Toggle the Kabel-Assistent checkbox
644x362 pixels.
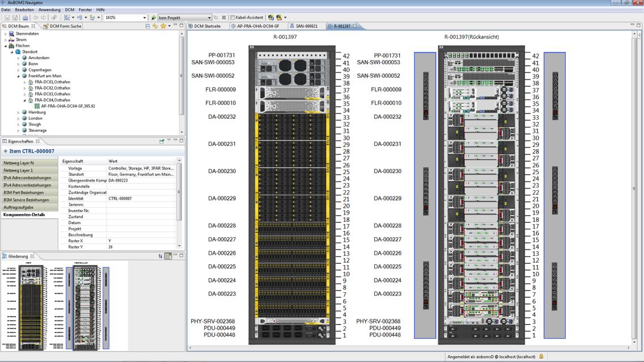pos(232,18)
